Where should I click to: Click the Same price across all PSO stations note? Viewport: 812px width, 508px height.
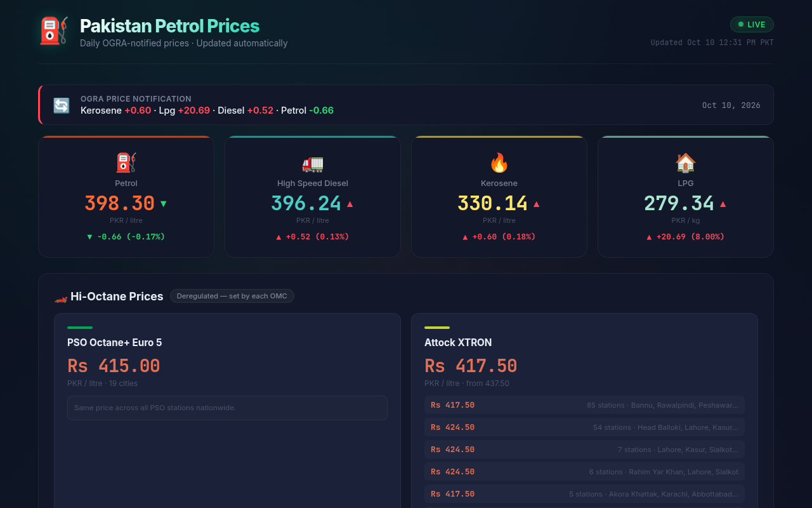click(x=227, y=408)
